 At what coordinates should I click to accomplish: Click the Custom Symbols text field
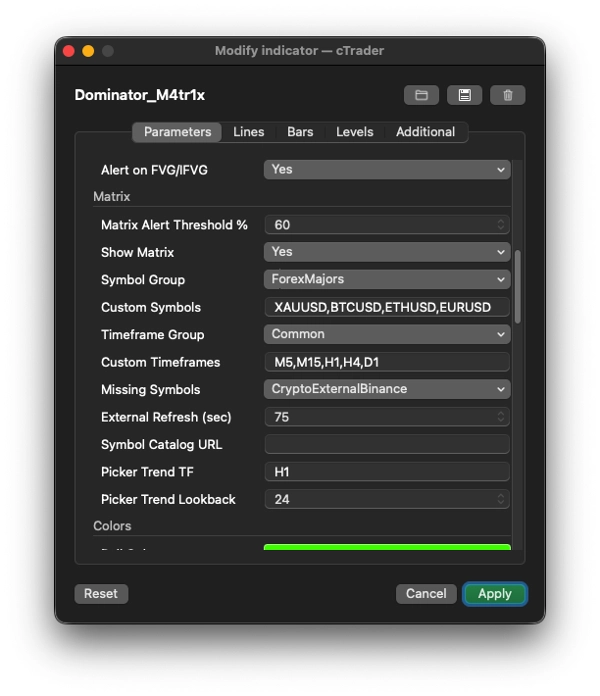(x=387, y=307)
